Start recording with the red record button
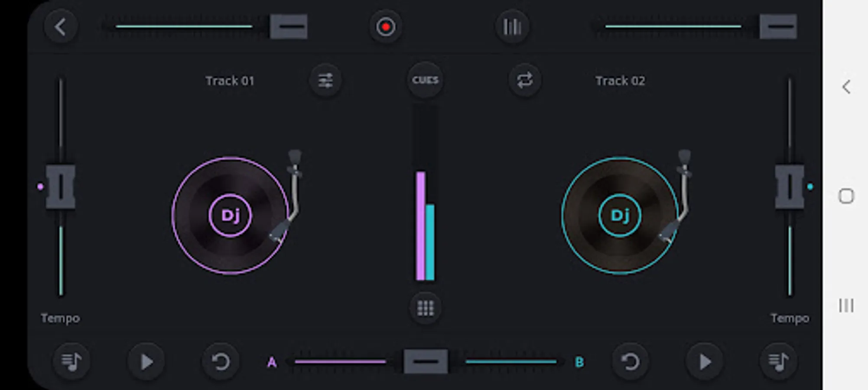Image resolution: width=868 pixels, height=390 pixels. tap(385, 27)
